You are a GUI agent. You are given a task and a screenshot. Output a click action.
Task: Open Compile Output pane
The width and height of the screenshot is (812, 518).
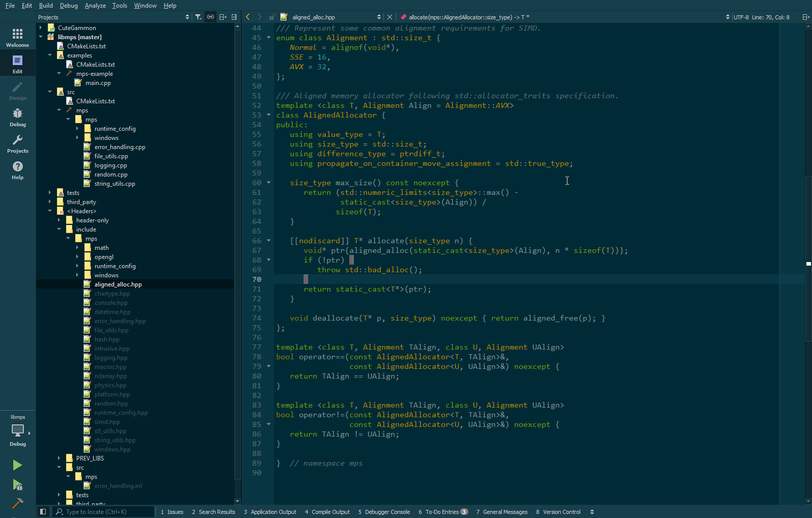point(327,512)
